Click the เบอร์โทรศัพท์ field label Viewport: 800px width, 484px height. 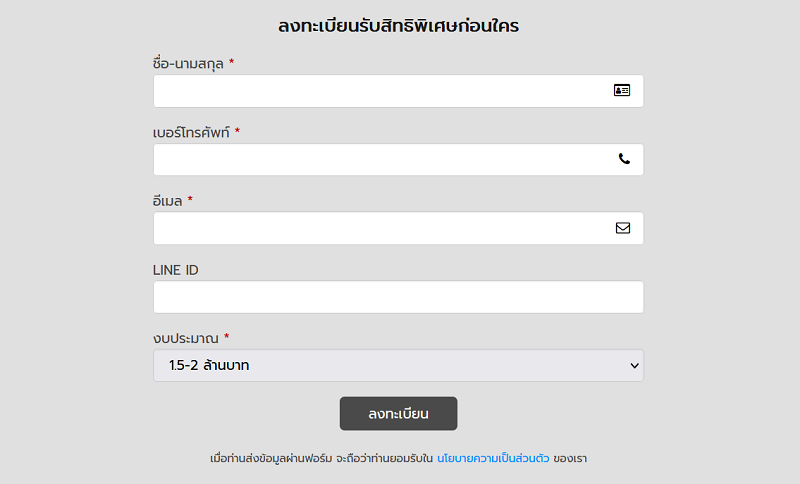coord(191,132)
